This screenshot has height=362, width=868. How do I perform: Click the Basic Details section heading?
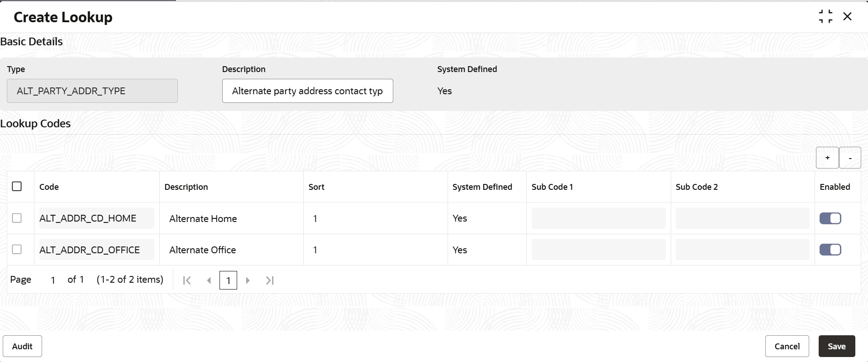(31, 42)
